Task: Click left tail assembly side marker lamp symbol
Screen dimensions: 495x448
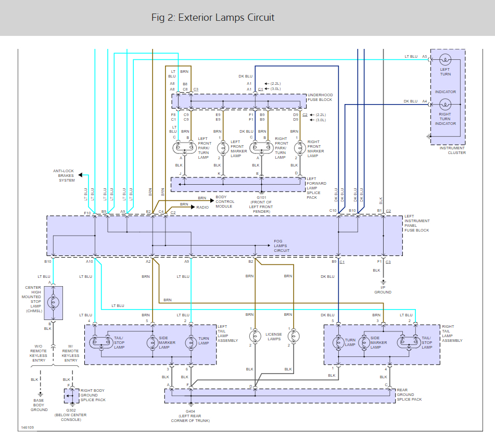Action: 153,343
